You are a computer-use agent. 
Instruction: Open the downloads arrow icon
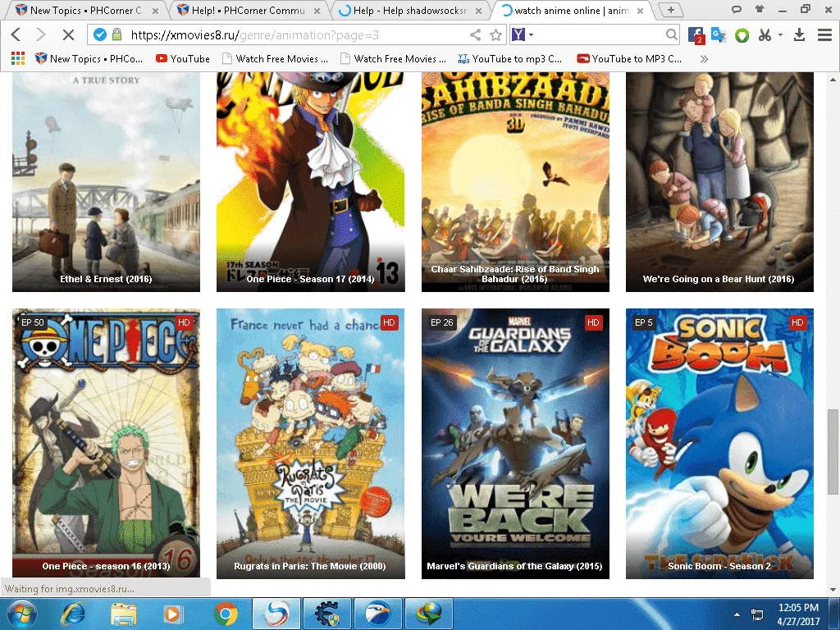pos(799,34)
